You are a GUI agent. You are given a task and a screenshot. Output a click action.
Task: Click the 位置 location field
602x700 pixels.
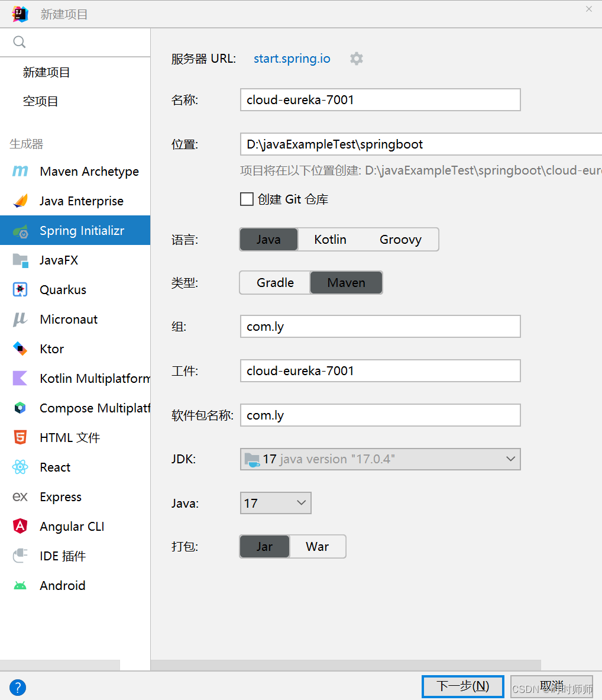pos(421,144)
